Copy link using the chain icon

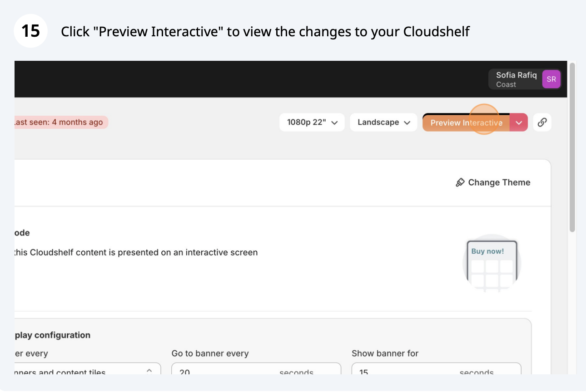click(x=542, y=122)
